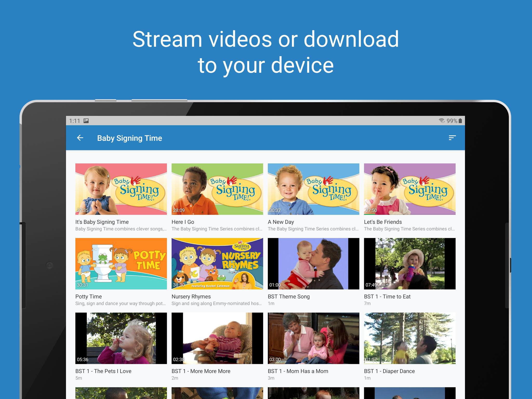Tap the battery icon in status bar
The height and width of the screenshot is (399, 532).
click(460, 121)
